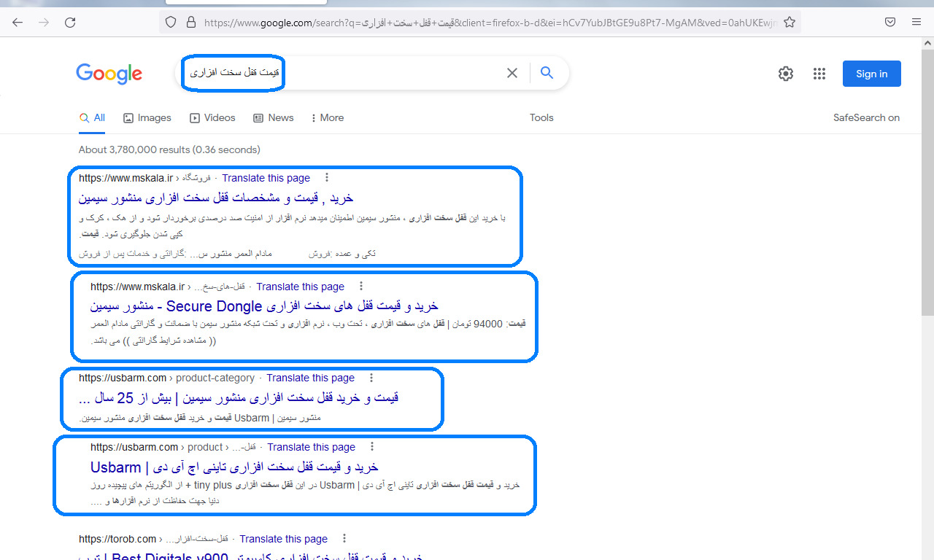Switch to the Images tab
This screenshot has height=560, width=934.
(147, 117)
